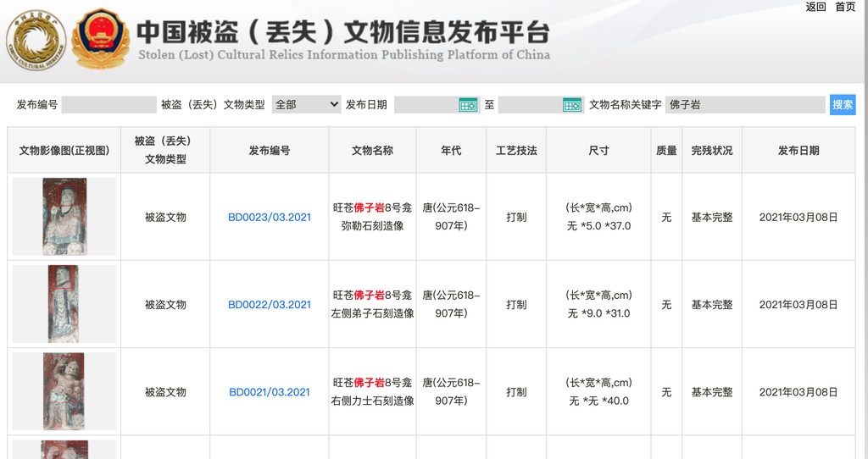The image size is (868, 459).
Task: Click the end date field after 至
Action: pyautogui.click(x=531, y=105)
